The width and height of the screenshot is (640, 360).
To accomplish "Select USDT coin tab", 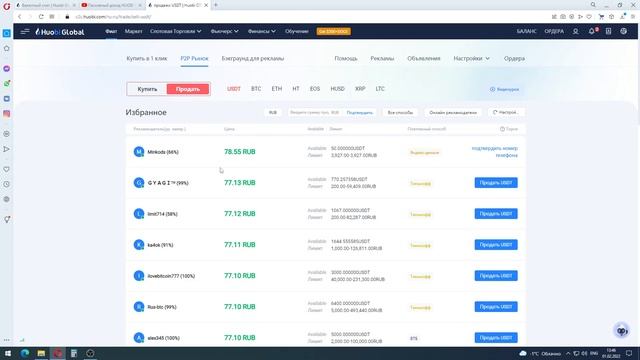I will [x=234, y=89].
